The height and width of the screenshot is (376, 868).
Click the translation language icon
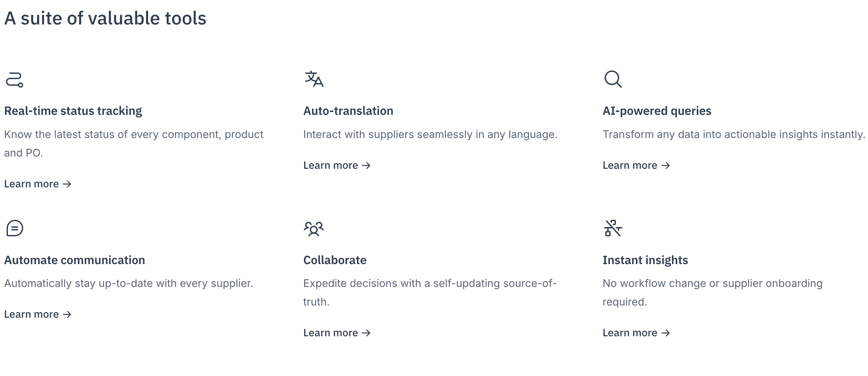coord(314,79)
